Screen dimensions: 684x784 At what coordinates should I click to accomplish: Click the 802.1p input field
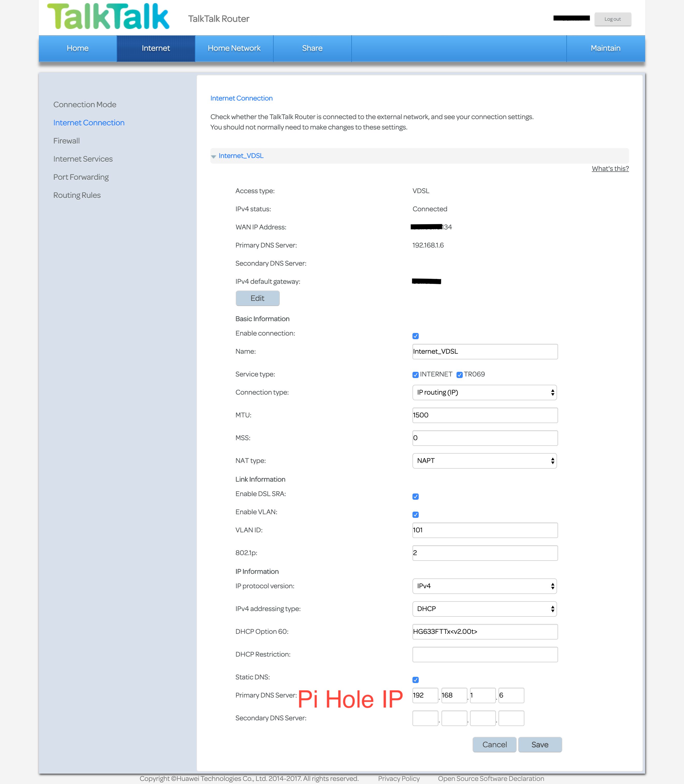(485, 553)
